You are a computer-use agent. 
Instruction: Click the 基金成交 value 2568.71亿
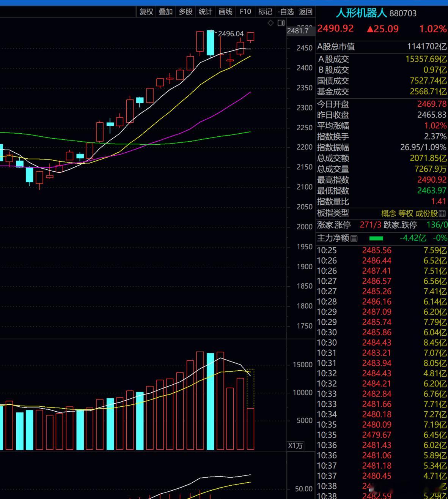(428, 92)
